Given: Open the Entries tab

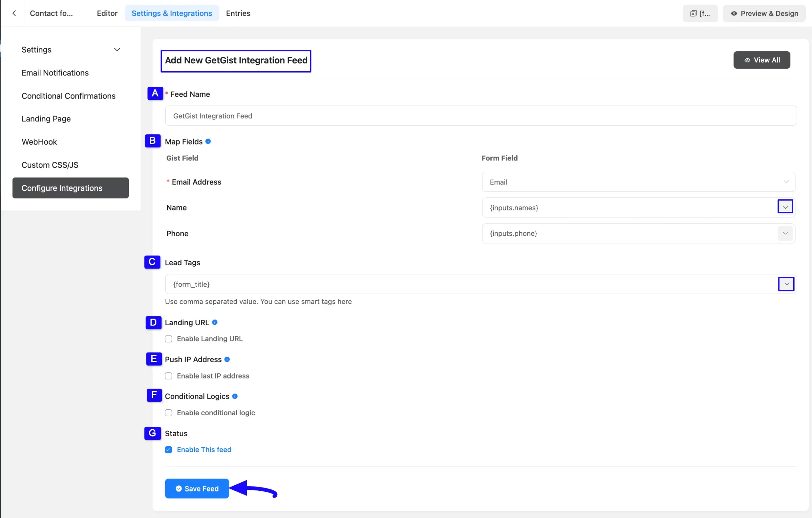Looking at the screenshot, I should 238,13.
